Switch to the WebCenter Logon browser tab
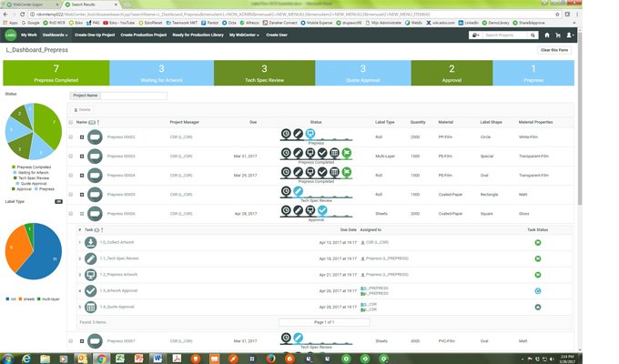This screenshot has width=619, height=364. pos(31,5)
